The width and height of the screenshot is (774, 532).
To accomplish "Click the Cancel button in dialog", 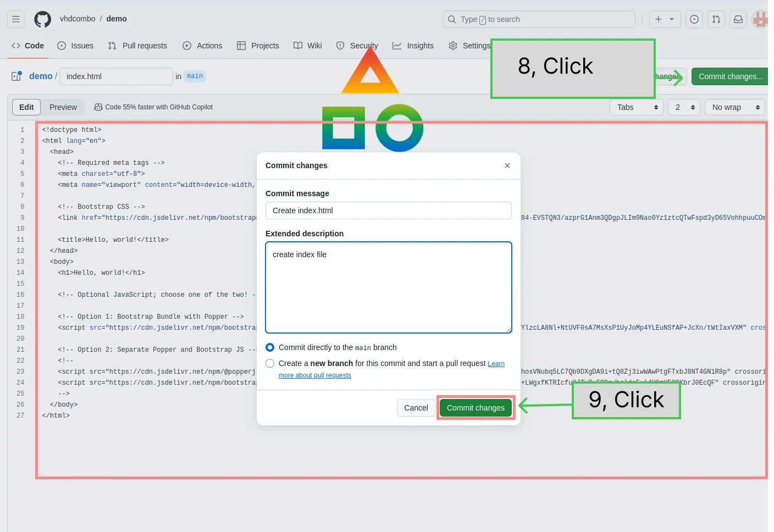I will pos(416,408).
